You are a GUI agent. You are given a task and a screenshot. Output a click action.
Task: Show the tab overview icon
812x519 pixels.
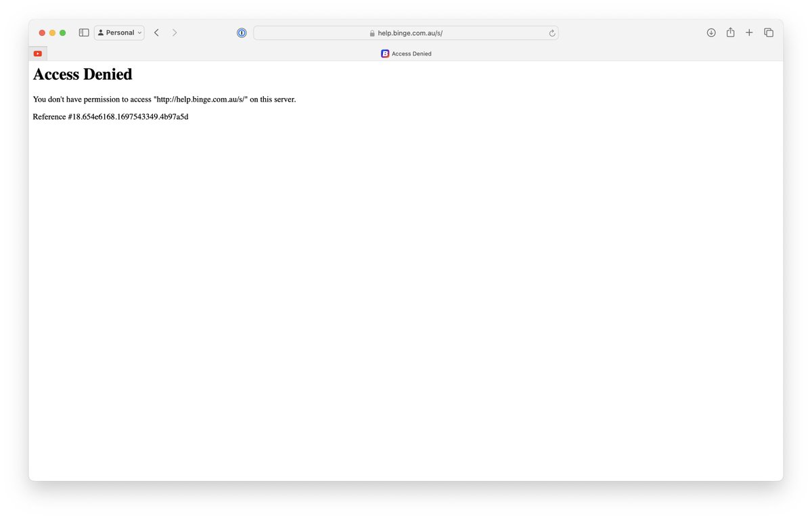(769, 32)
